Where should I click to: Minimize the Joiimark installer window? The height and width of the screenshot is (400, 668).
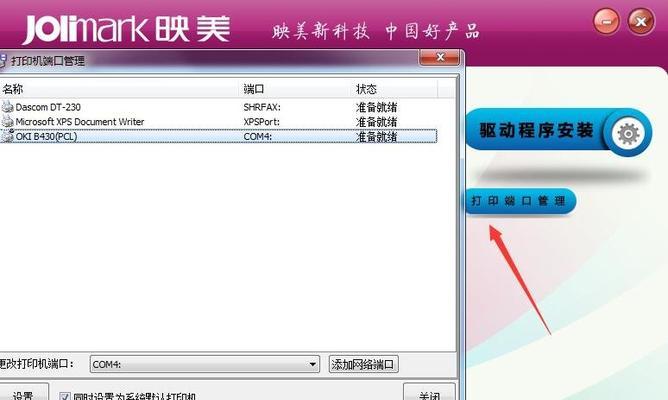coord(607,21)
